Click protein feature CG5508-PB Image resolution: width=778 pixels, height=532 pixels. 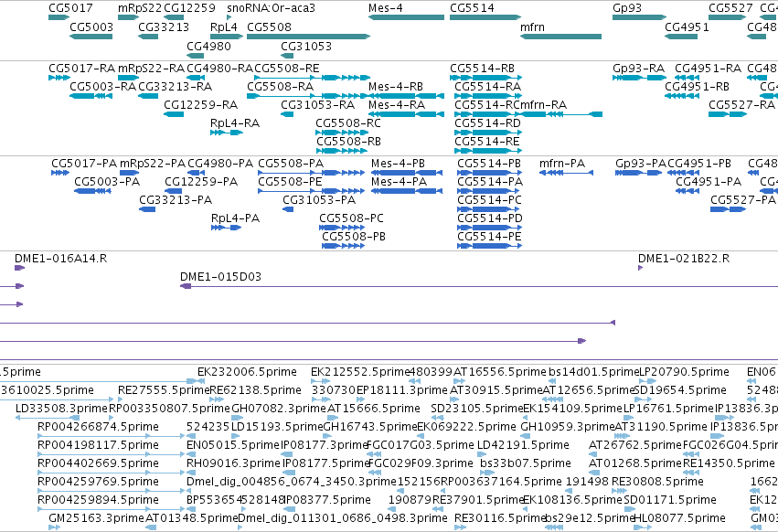tap(344, 246)
